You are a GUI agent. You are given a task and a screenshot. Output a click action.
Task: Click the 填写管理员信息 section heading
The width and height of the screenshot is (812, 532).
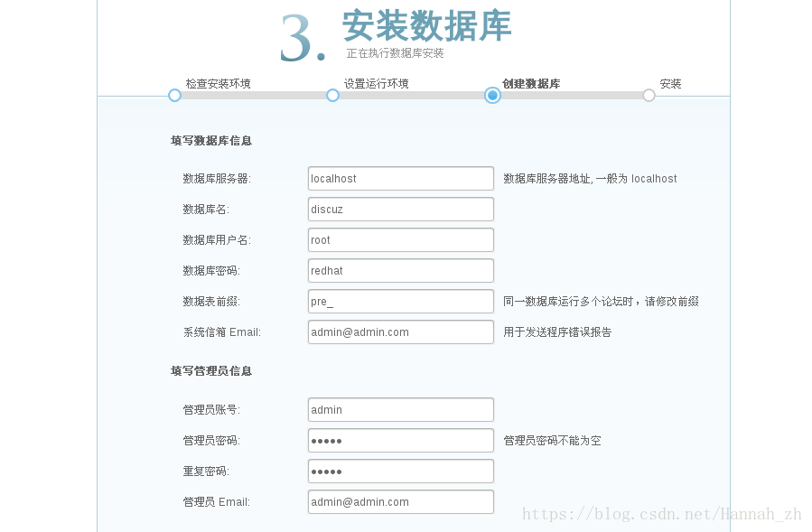pyautogui.click(x=211, y=371)
